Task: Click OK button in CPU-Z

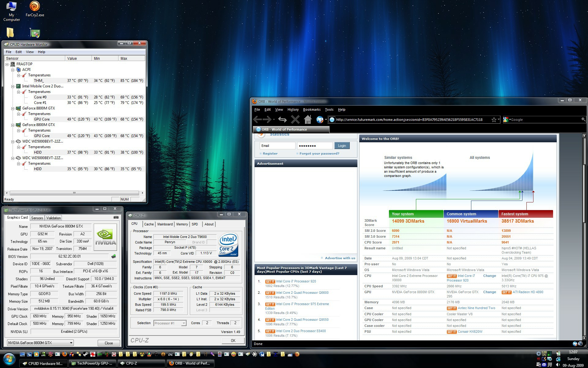Action: click(x=233, y=340)
